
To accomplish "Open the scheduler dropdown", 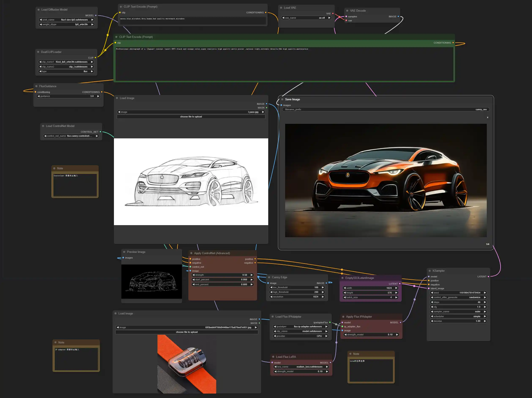I will 458,316.
